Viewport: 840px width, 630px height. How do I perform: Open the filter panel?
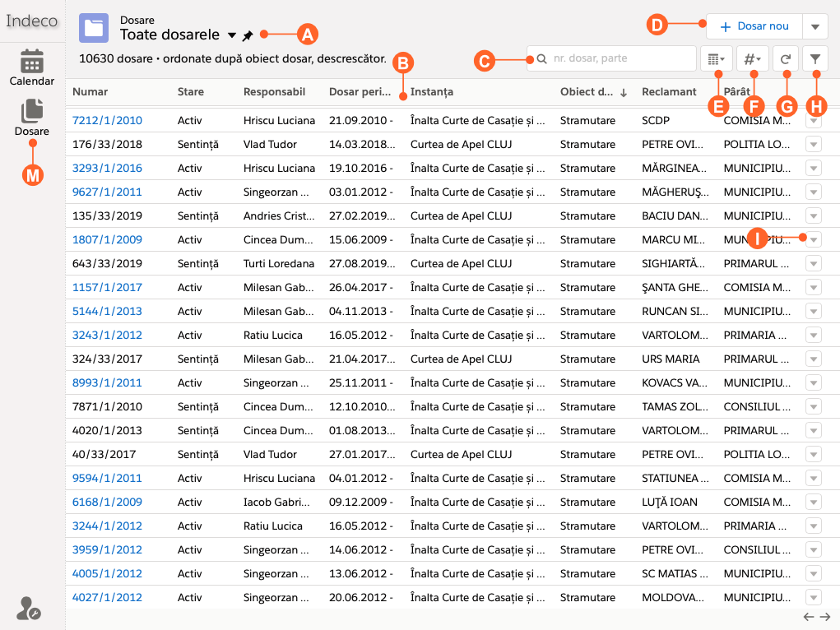click(x=814, y=59)
